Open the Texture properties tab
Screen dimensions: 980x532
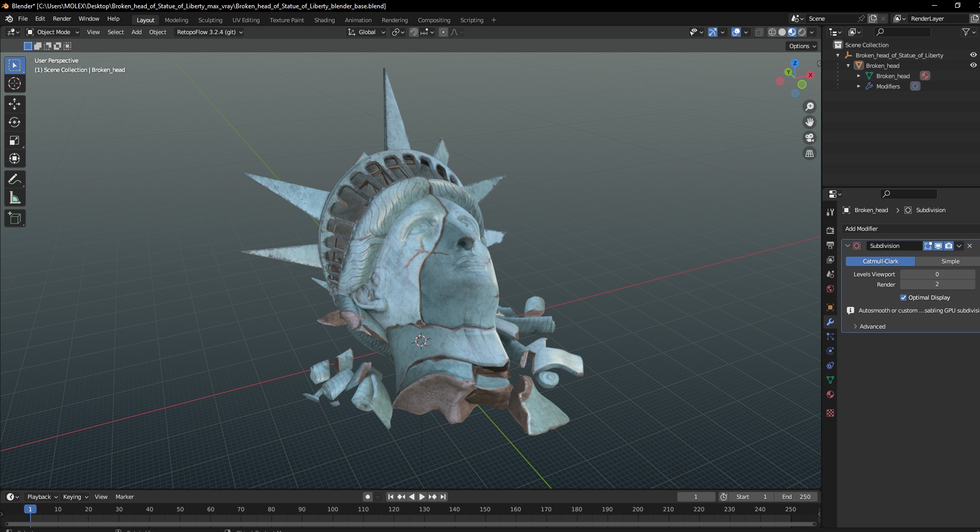[830, 412]
